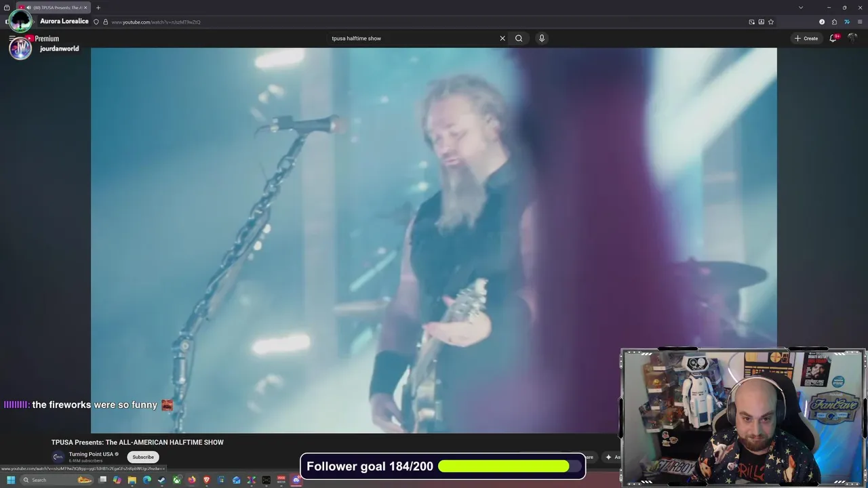Viewport: 868px width, 488px height.
Task: Open the list all tabs dropdown
Action: 801,7
